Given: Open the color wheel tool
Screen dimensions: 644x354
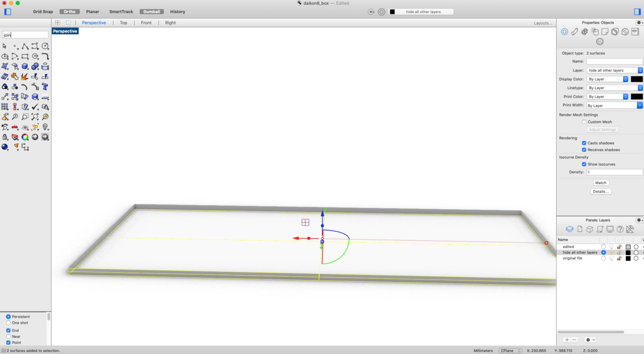Looking at the screenshot, I should pos(25,137).
